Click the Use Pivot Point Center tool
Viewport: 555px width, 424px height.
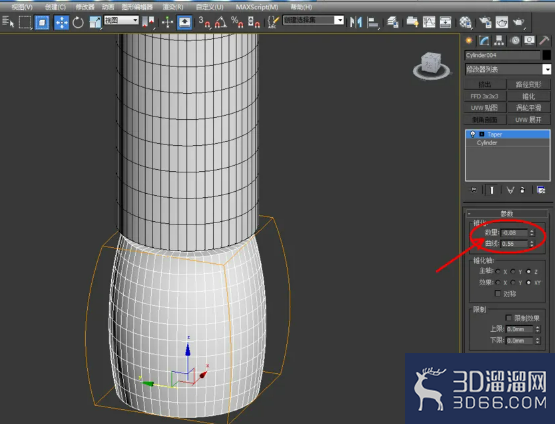(x=149, y=22)
